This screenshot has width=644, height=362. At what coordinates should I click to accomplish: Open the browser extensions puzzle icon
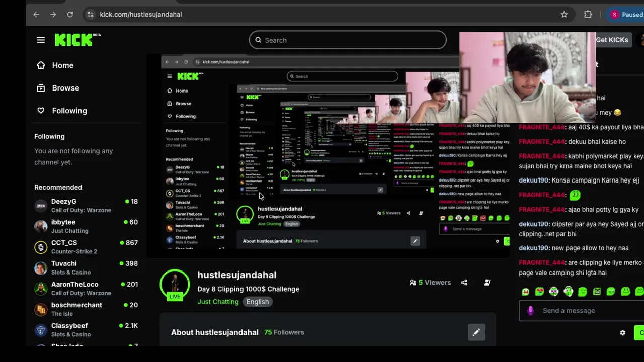(588, 15)
